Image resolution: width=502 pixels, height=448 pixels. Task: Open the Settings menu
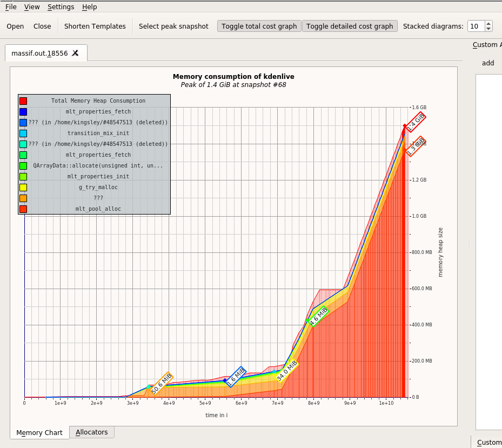(61, 6)
